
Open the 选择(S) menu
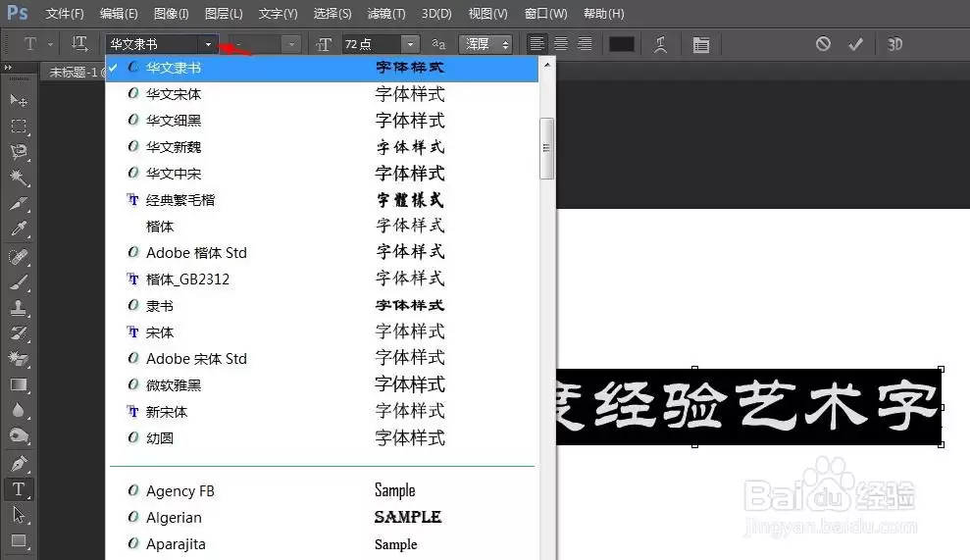click(332, 13)
